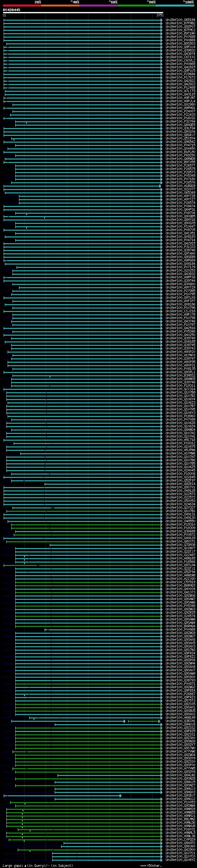Click the orange ~40% identity legend segment
Image resolution: width=197 pixels, height=868 pixels.
[60, 6]
